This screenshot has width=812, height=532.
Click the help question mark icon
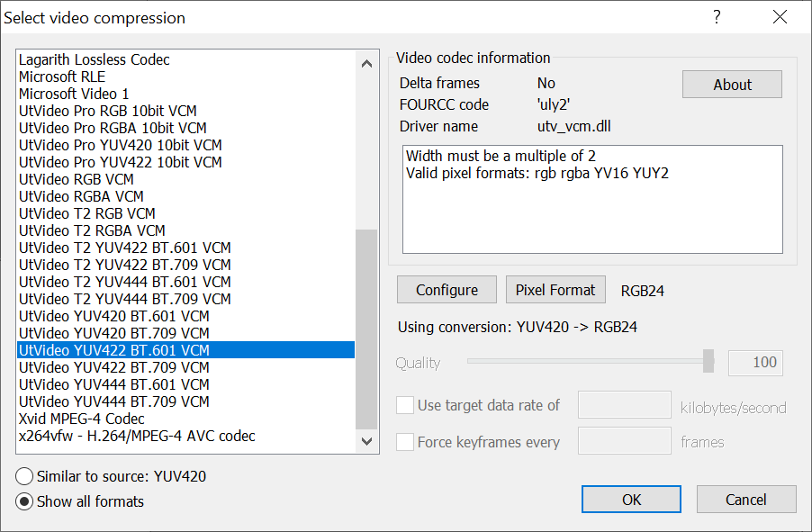point(717,17)
